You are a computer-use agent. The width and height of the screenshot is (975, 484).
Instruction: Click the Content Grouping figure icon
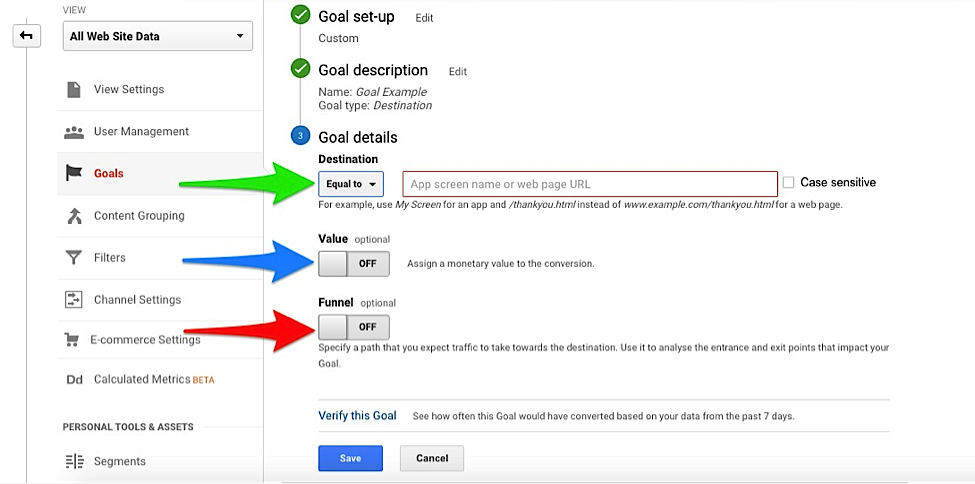(74, 216)
